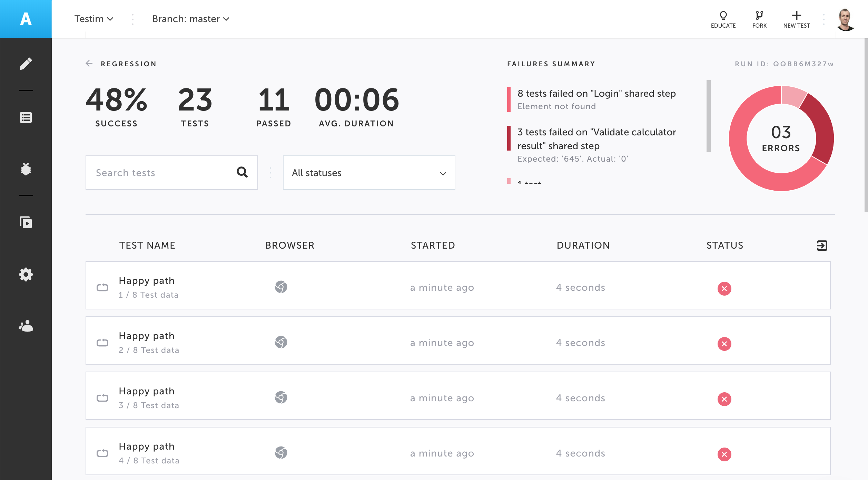Go back using the Regression arrow
Viewport: 868px width, 480px height.
point(89,64)
